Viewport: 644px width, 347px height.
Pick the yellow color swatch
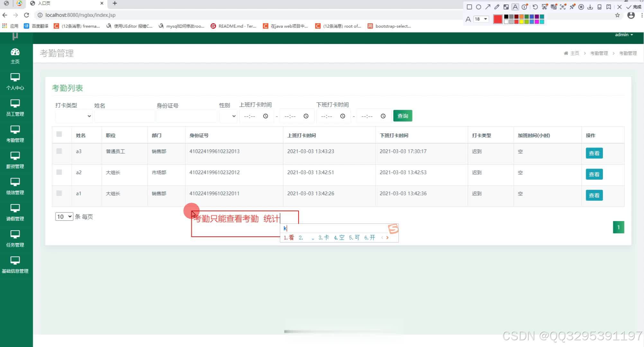click(522, 22)
